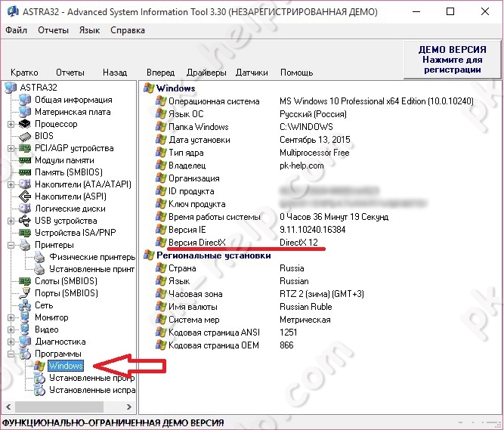Collapse the Принтеры tree node
The image size is (504, 430).
11,245
